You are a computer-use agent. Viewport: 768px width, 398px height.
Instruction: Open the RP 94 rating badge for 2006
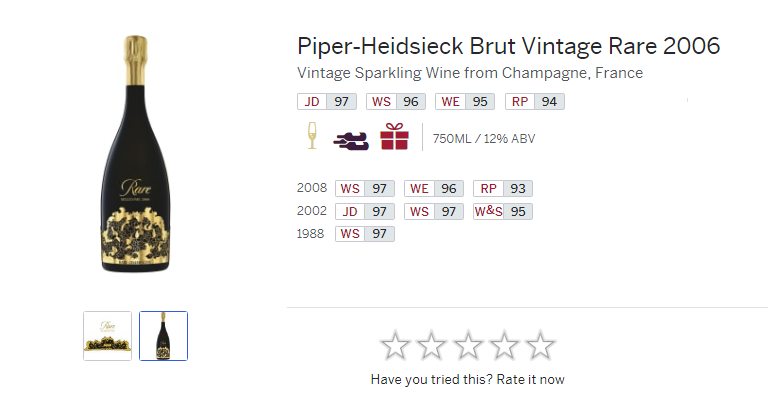534,102
